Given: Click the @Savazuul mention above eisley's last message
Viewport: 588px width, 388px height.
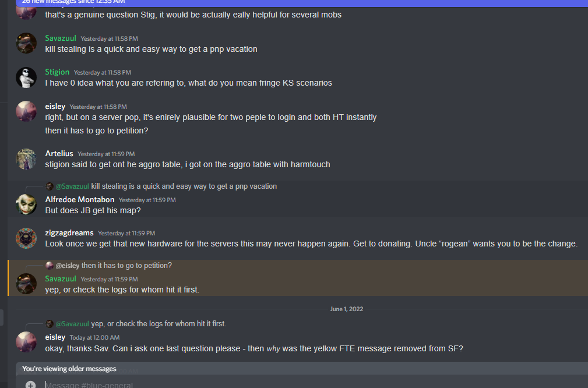Looking at the screenshot, I should click(x=72, y=324).
